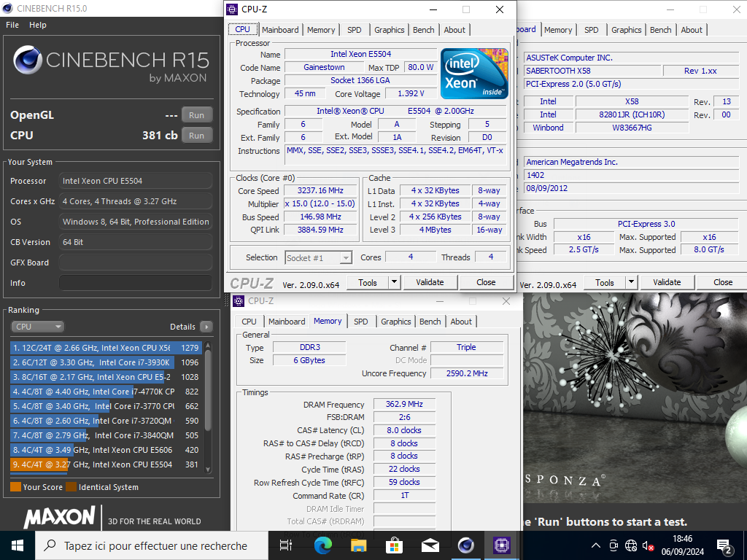The height and width of the screenshot is (560, 747).
Task: Click the Info field in Your System
Action: (136, 283)
